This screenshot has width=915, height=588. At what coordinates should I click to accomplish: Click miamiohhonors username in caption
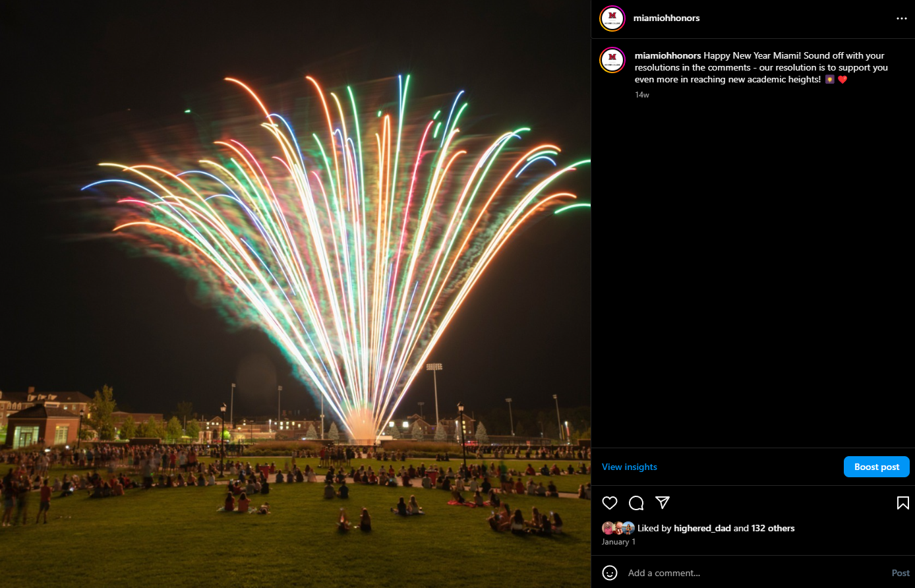click(x=668, y=55)
